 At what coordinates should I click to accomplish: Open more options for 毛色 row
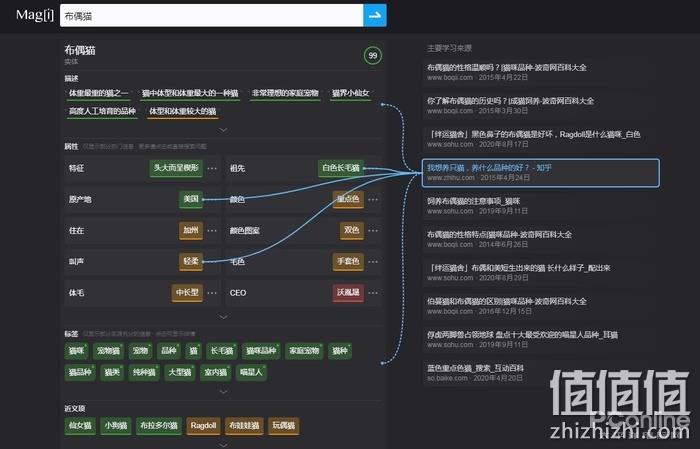coord(373,262)
